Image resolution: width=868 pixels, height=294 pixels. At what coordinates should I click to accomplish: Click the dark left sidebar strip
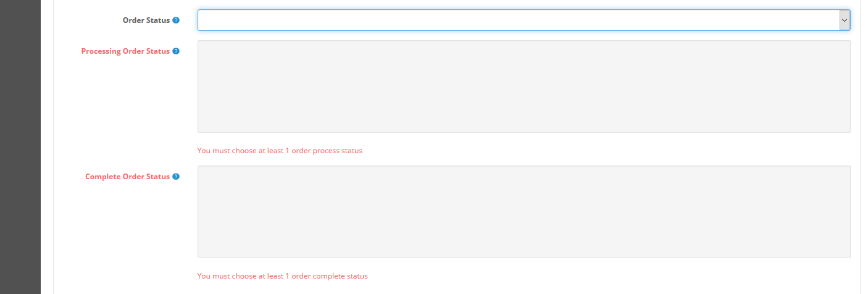tap(20, 147)
